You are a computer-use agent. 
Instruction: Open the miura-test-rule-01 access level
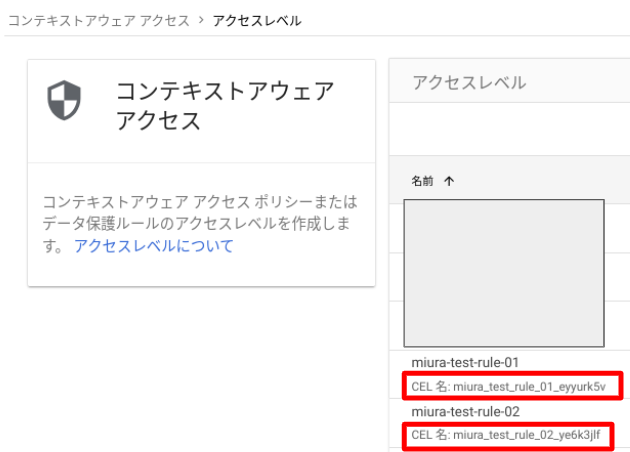pyautogui.click(x=465, y=362)
